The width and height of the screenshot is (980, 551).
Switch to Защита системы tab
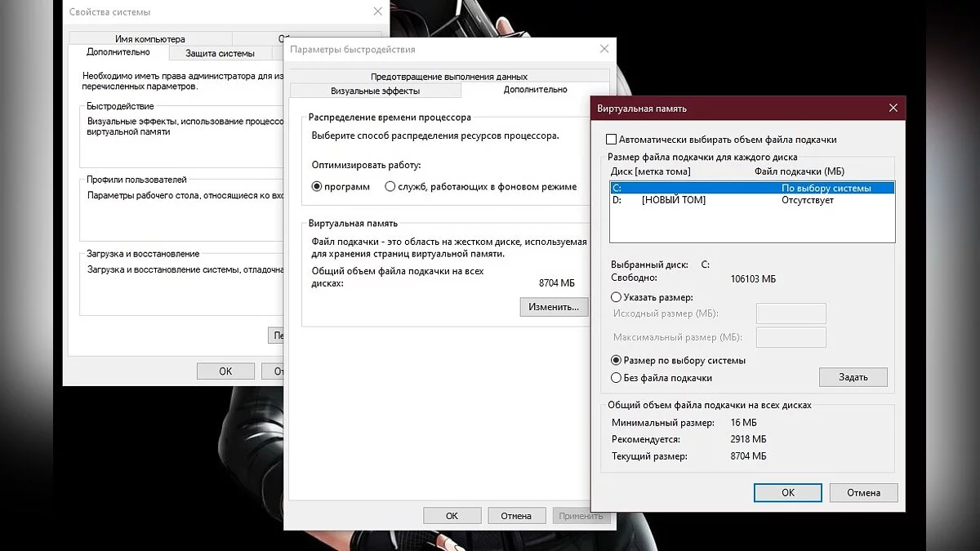point(220,53)
